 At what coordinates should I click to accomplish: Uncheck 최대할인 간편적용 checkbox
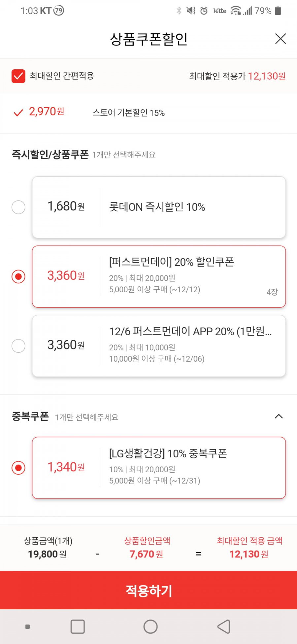point(18,76)
